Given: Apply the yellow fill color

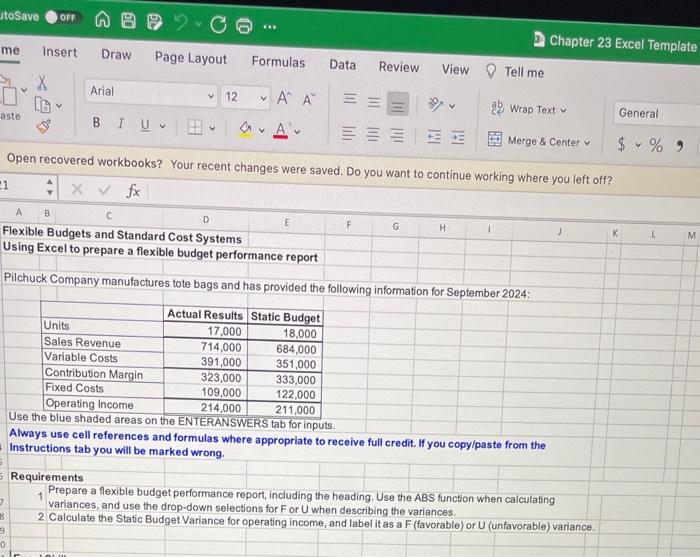Looking at the screenshot, I should tap(245, 129).
